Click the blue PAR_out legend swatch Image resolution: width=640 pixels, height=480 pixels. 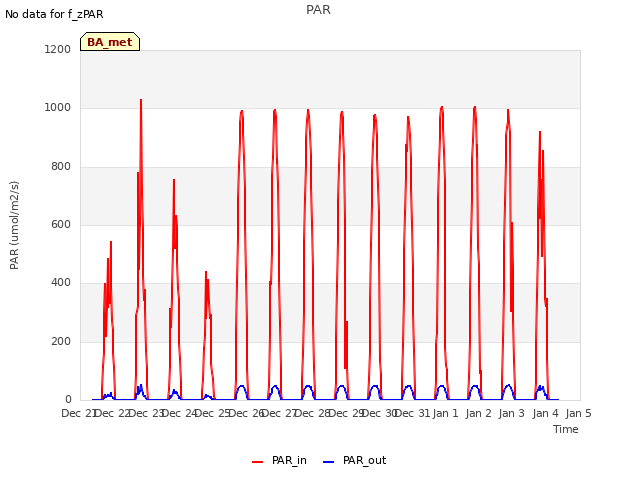tap(328, 462)
